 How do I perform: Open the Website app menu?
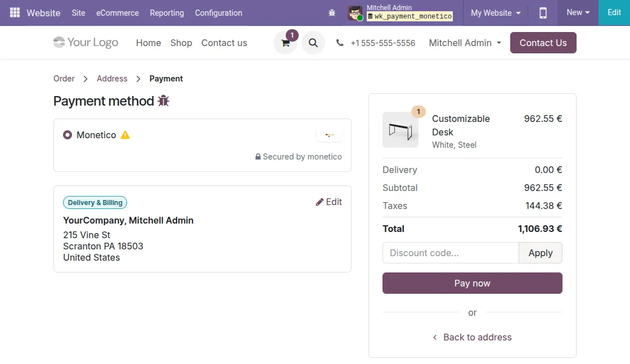click(43, 13)
